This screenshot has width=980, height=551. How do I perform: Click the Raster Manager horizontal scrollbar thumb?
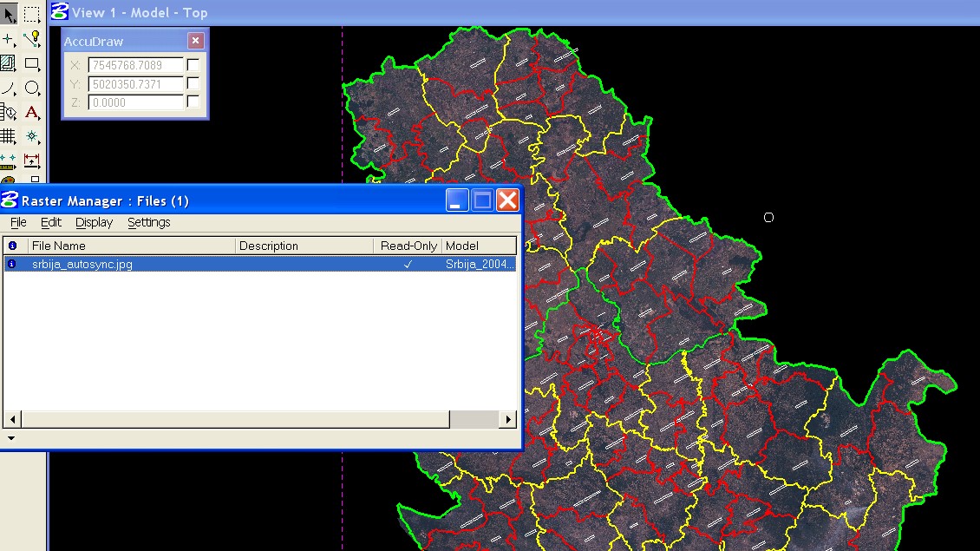click(236, 419)
